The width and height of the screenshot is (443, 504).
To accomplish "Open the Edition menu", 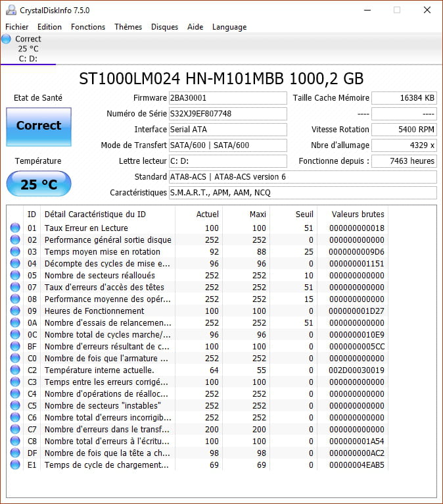I will tap(49, 27).
